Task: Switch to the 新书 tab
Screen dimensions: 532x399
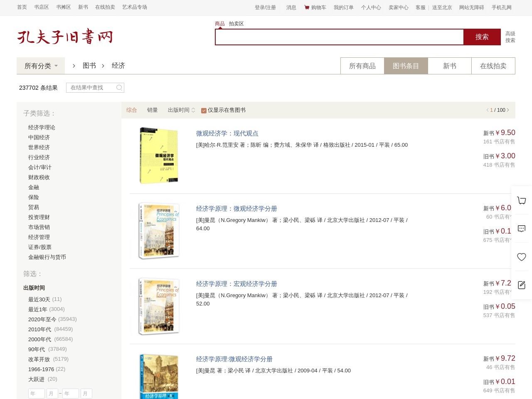Action: (x=449, y=66)
